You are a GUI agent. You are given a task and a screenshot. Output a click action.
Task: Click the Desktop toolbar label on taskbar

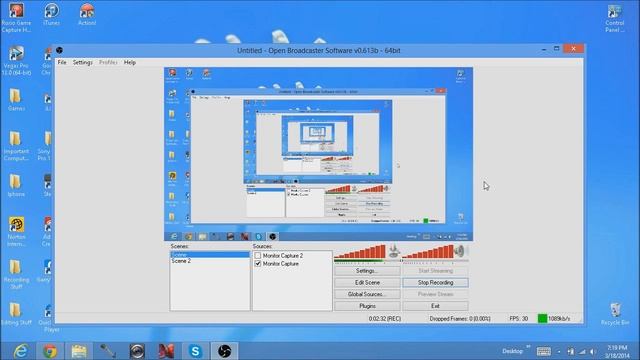coord(512,351)
